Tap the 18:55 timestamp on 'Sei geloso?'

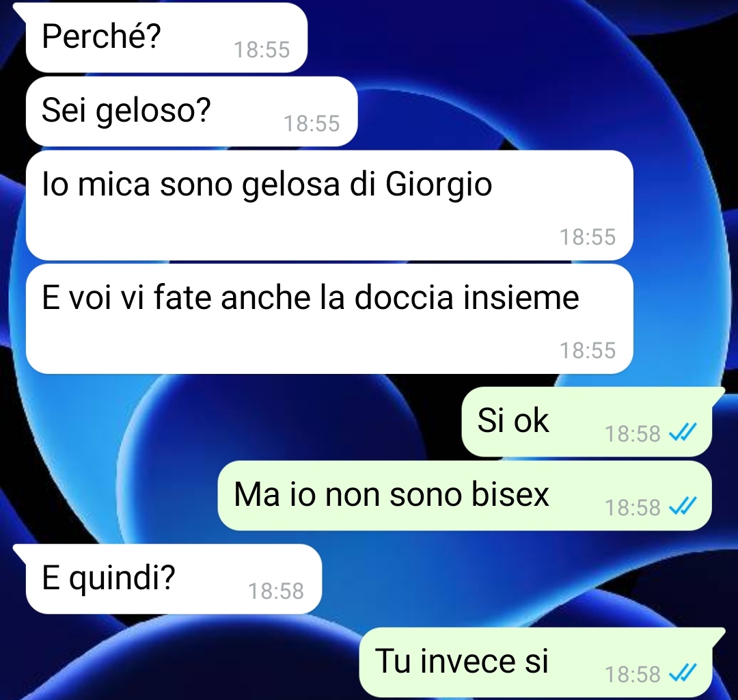(312, 124)
